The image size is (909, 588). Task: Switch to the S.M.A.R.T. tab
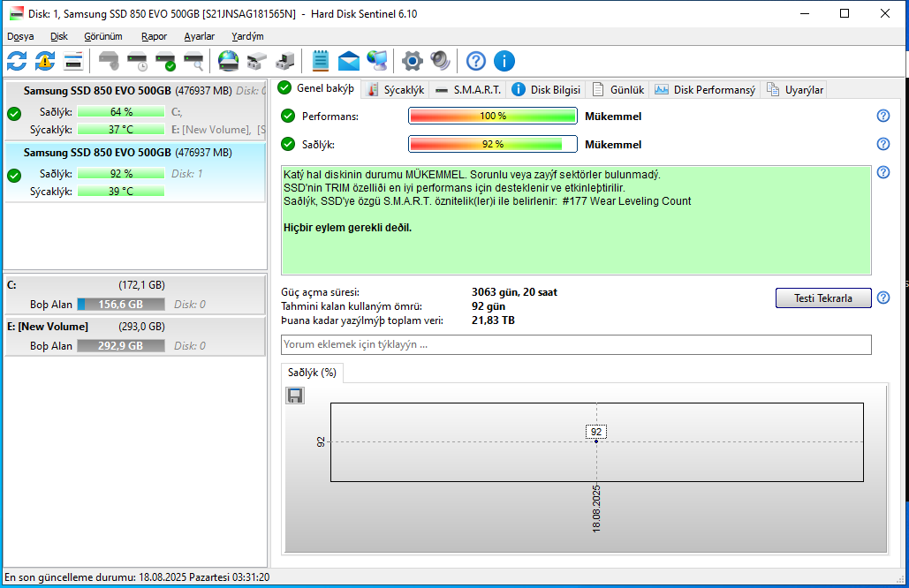(x=469, y=90)
